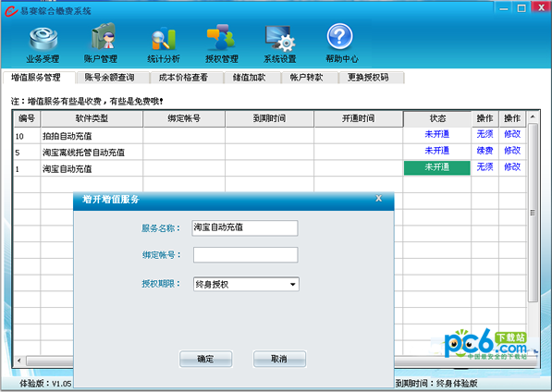
Task: Click 未开通 status for 拍拍自动充值
Action: (436, 134)
